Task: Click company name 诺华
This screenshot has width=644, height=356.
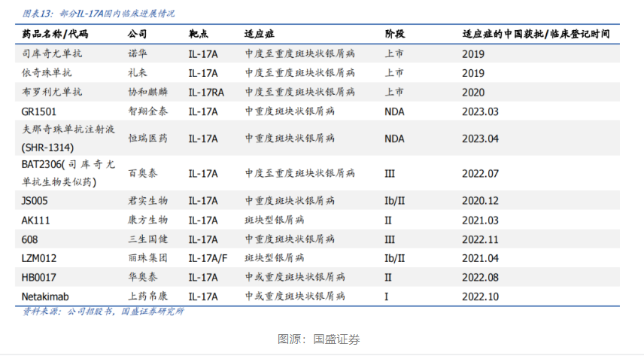Action: 137,53
